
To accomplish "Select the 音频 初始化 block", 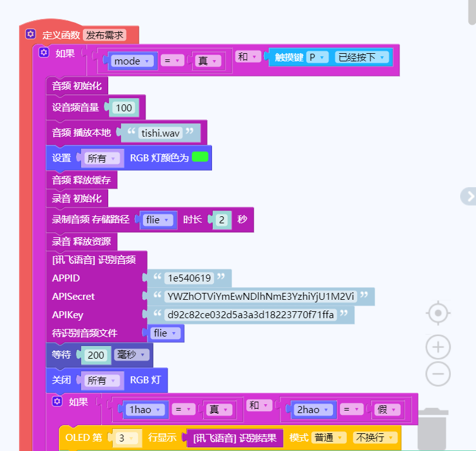I will pyautogui.click(x=77, y=86).
